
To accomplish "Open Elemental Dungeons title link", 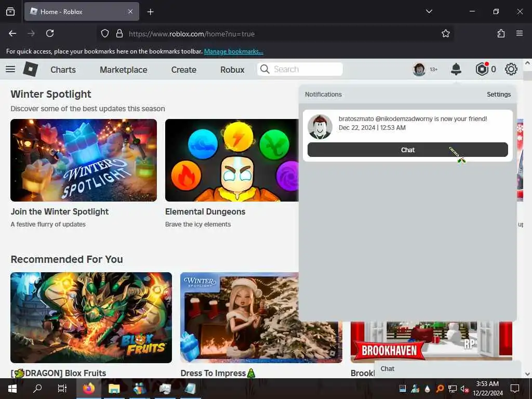I will tap(205, 212).
